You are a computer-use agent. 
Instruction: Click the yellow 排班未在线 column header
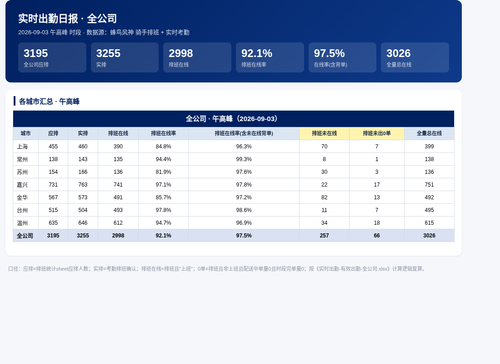coord(324,133)
